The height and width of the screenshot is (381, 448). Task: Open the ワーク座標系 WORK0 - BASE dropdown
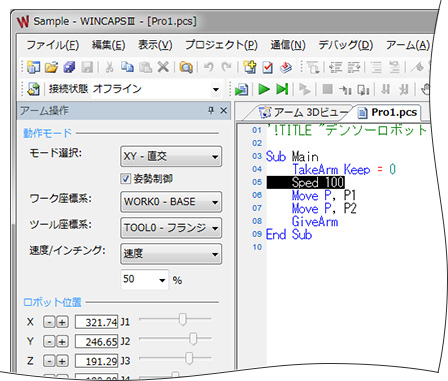[x=171, y=202]
